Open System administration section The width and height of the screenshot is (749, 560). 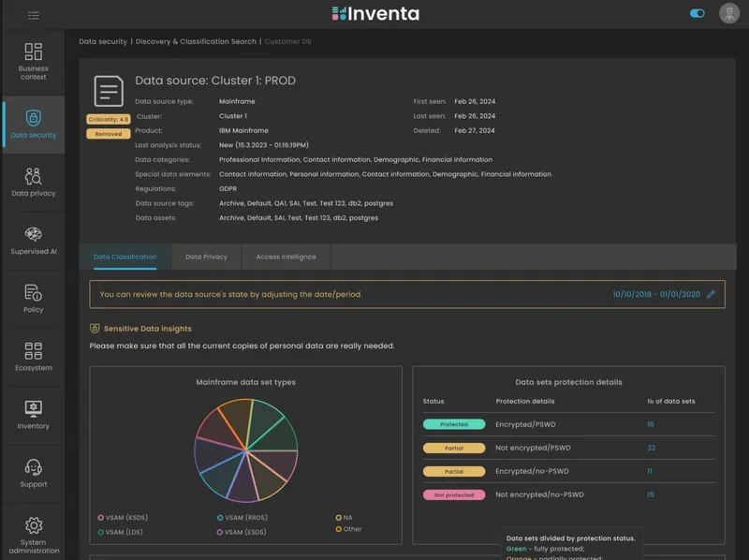click(x=34, y=531)
